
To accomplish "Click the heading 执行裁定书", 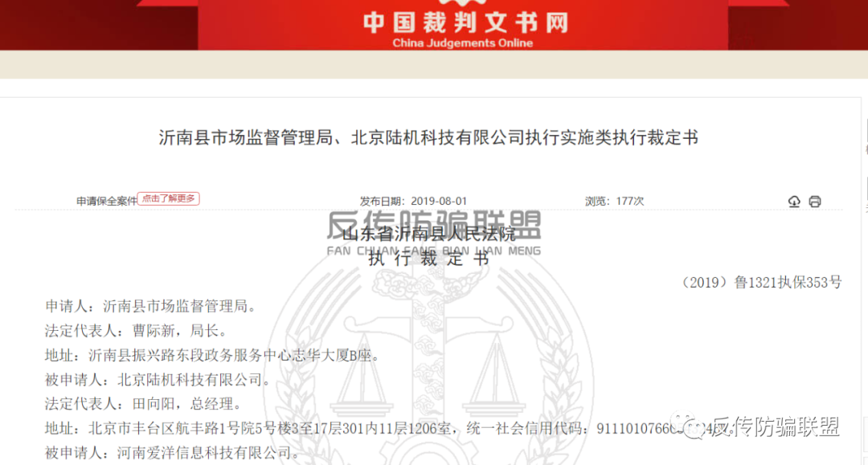I will pyautogui.click(x=429, y=259).
